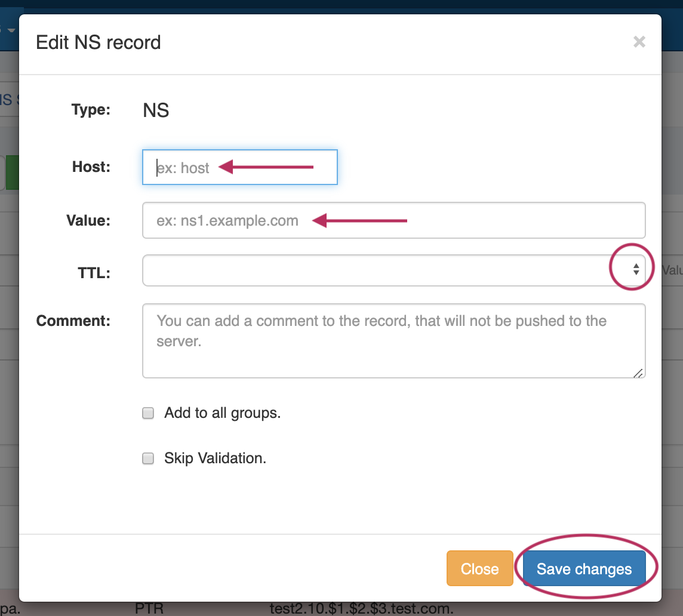
Task: Click the "Edit NS record" dialog title
Action: pos(99,43)
